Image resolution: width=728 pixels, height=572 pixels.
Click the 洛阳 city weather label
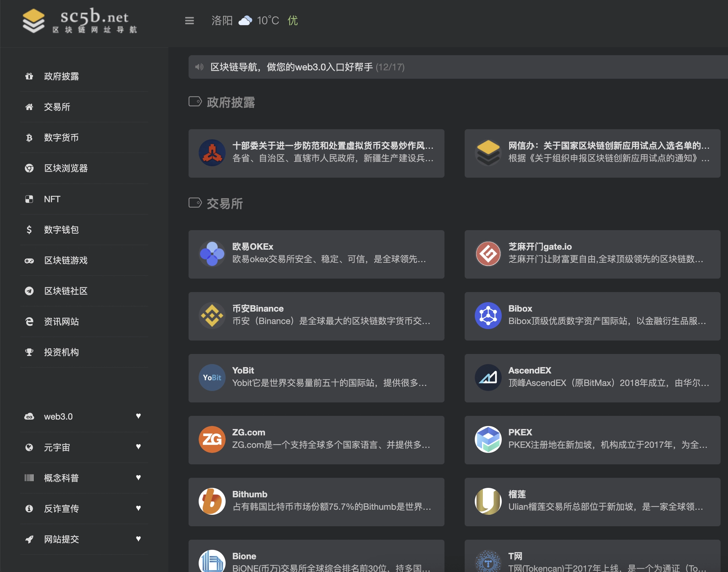222,21
